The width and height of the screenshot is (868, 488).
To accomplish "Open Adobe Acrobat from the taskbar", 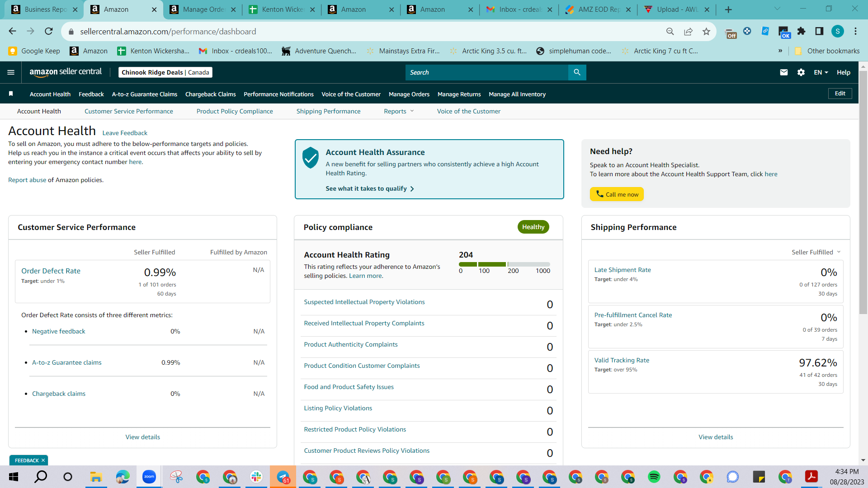I will 811,477.
